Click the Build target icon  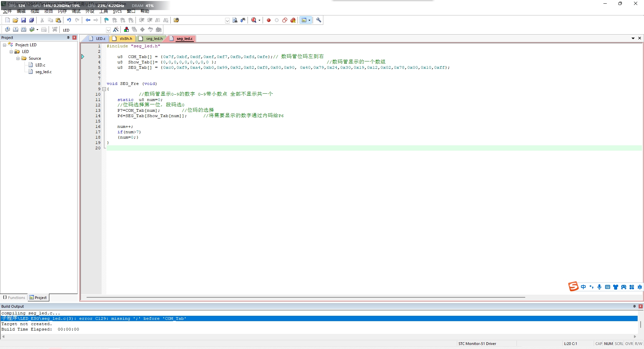pyautogui.click(x=15, y=30)
